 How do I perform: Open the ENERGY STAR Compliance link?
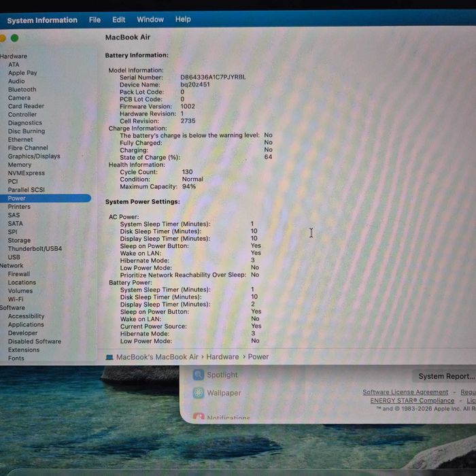click(412, 401)
